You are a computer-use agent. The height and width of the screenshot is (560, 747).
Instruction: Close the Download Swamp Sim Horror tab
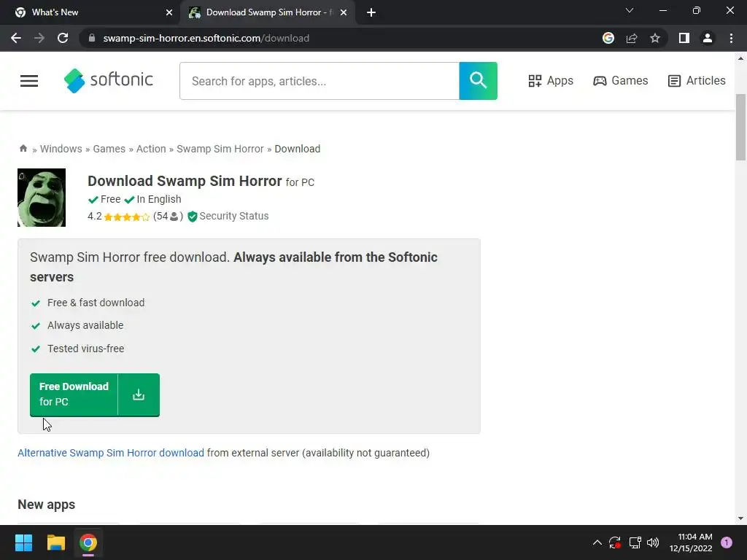[344, 13]
